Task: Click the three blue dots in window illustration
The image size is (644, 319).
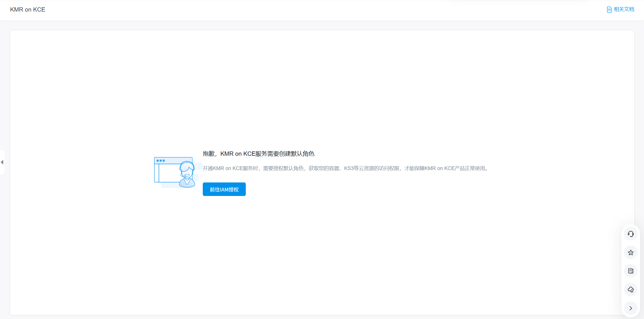Action: coord(161,161)
